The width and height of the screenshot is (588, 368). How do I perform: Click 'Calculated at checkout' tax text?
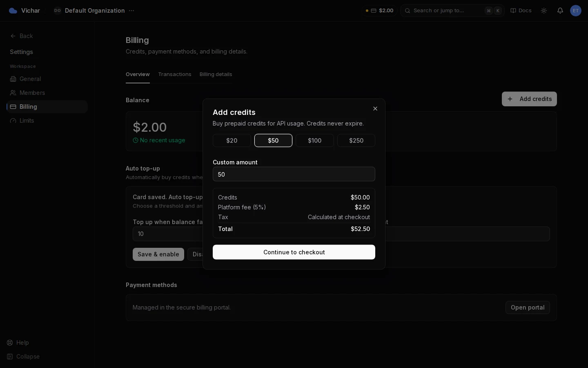pos(339,217)
